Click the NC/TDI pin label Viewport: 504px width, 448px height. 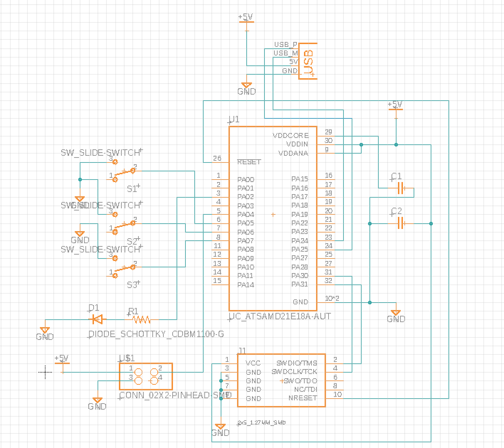pyautogui.click(x=305, y=389)
